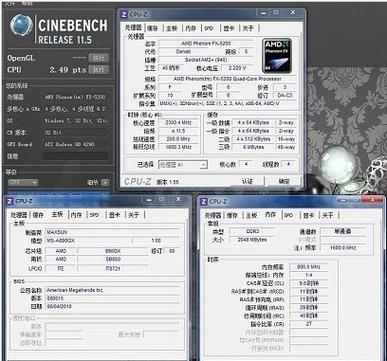Open the About tab in bottom-left CPU-Z window
Screen dimensions: 387x361
[134, 215]
